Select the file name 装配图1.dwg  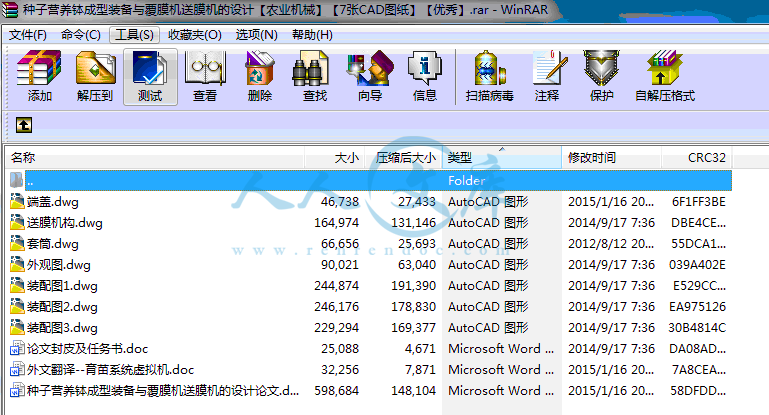pos(62,286)
